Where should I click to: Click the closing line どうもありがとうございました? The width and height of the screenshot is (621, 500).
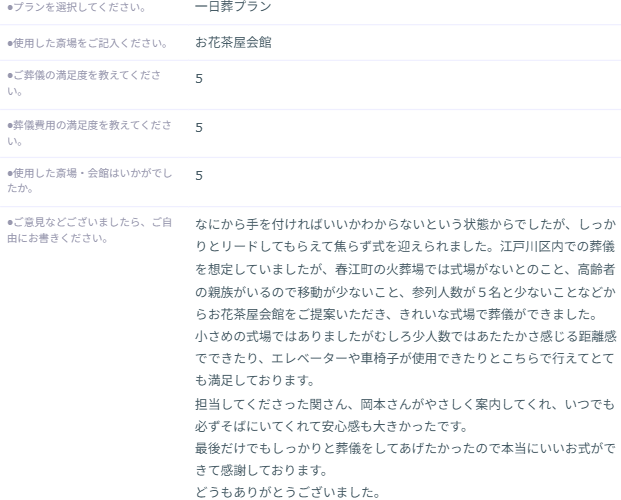point(289,493)
